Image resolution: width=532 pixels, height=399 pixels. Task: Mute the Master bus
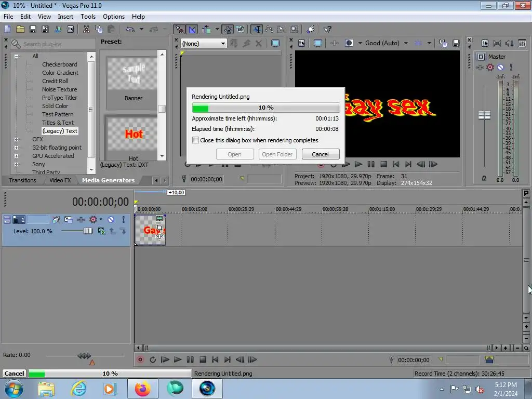click(500, 67)
